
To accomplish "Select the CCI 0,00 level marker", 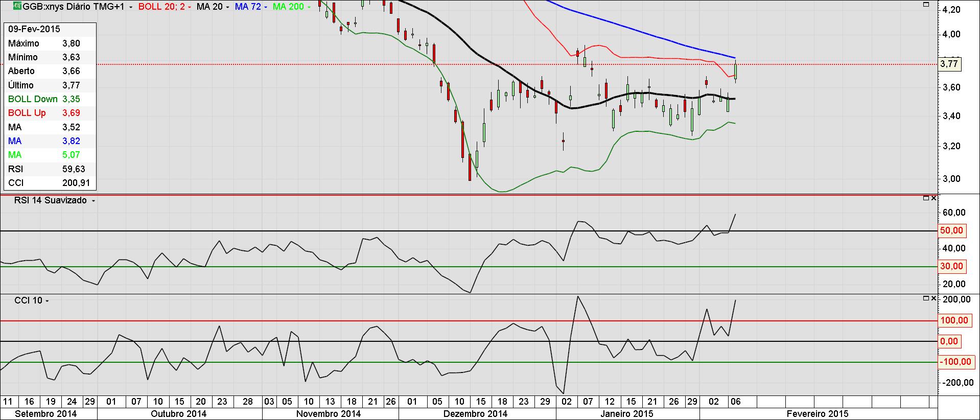I will click(949, 341).
